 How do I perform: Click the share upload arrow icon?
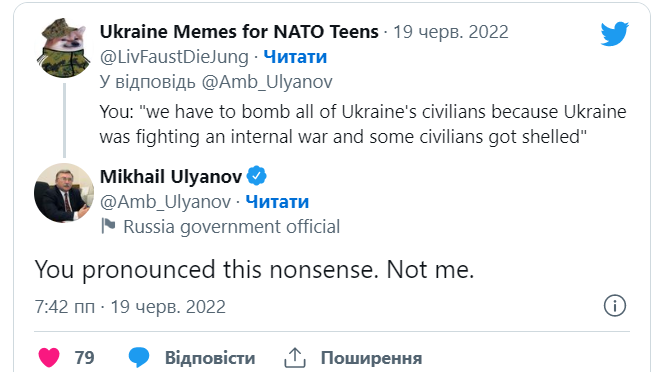tap(295, 357)
